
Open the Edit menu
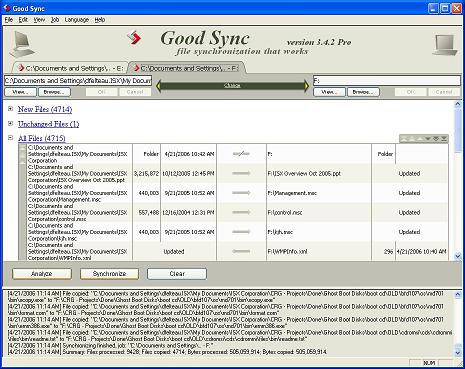(x=23, y=20)
